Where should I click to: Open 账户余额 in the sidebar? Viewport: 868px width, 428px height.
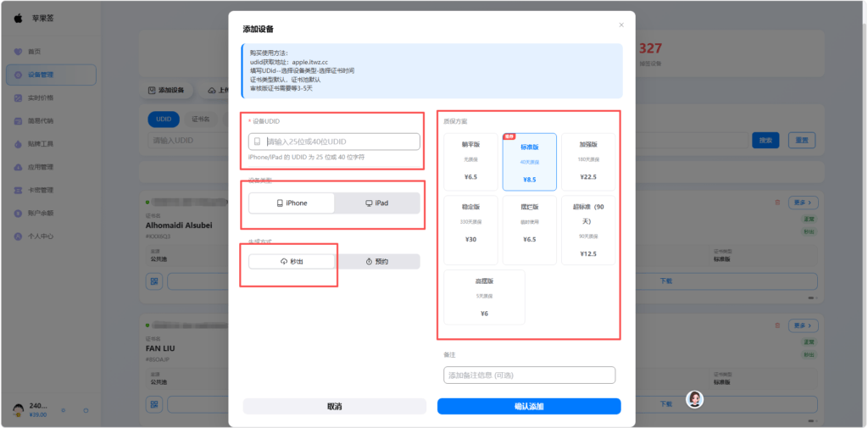51,214
